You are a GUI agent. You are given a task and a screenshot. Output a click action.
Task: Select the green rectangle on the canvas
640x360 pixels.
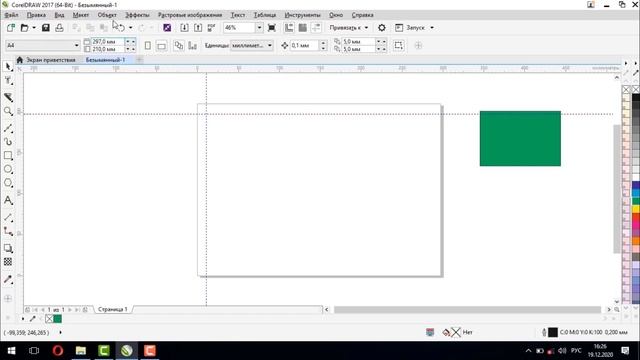(x=520, y=138)
